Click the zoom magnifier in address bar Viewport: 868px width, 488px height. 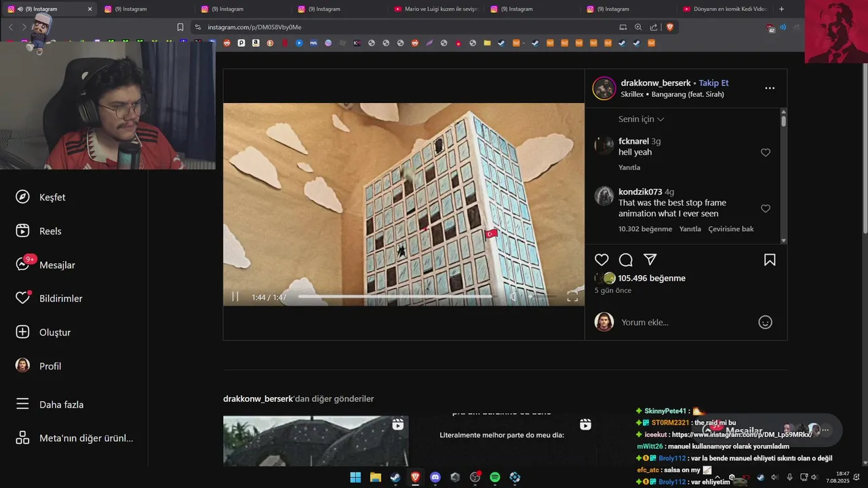click(x=638, y=27)
